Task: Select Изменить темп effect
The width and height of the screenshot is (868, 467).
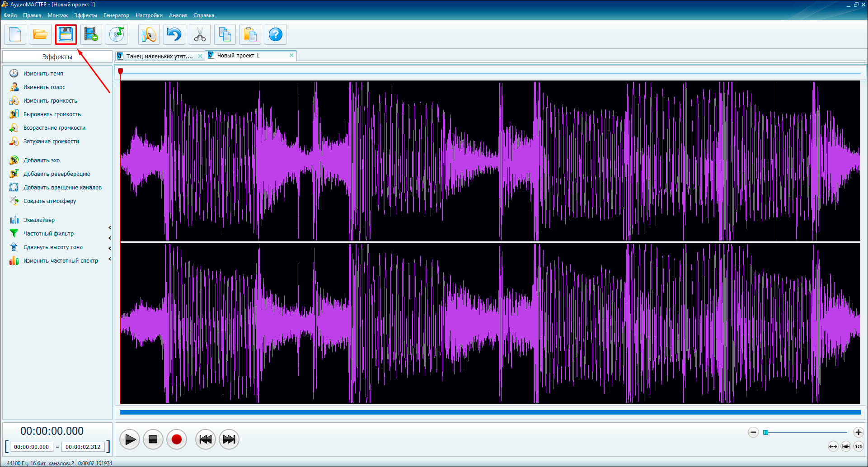Action: pyautogui.click(x=43, y=73)
